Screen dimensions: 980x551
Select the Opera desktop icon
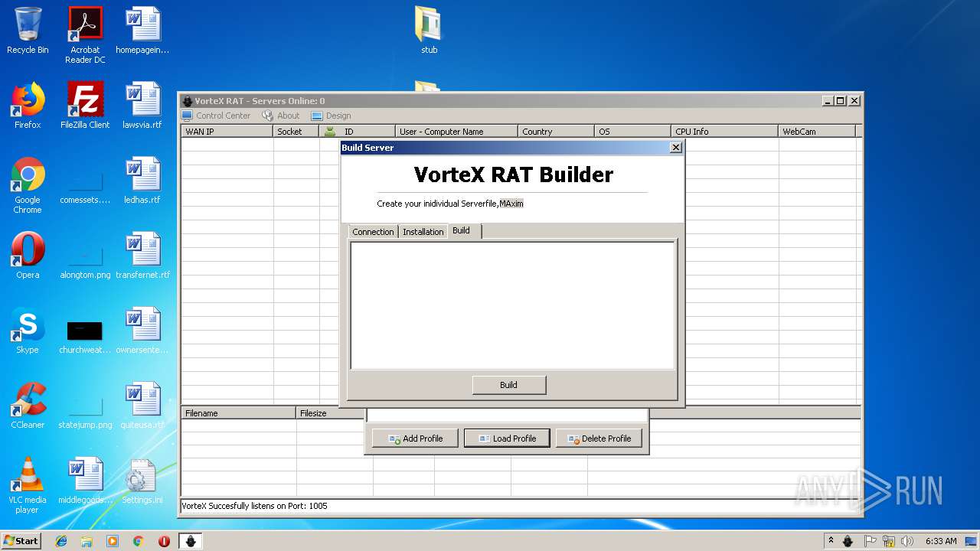[28, 256]
